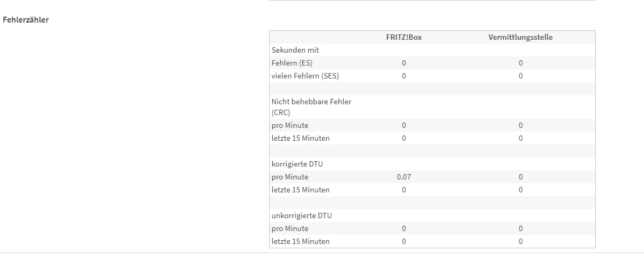The image size is (644, 259).
Task: Select FRITZ!Box value for vielen Fehlern (SES)
Action: tap(403, 76)
